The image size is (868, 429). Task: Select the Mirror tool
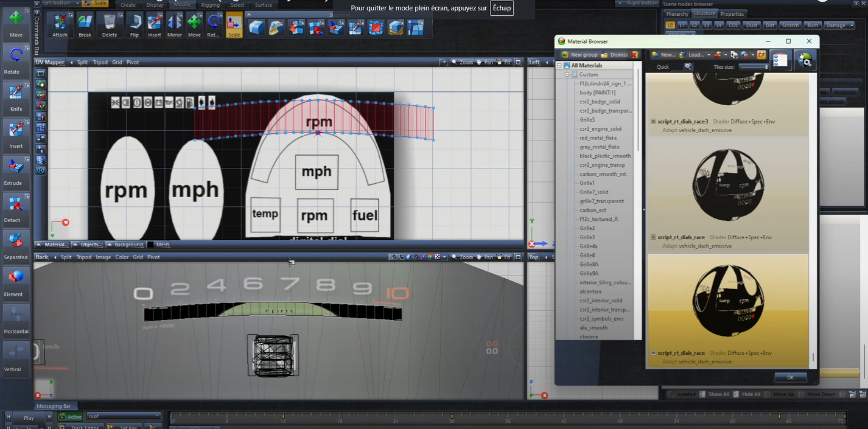coord(174,25)
